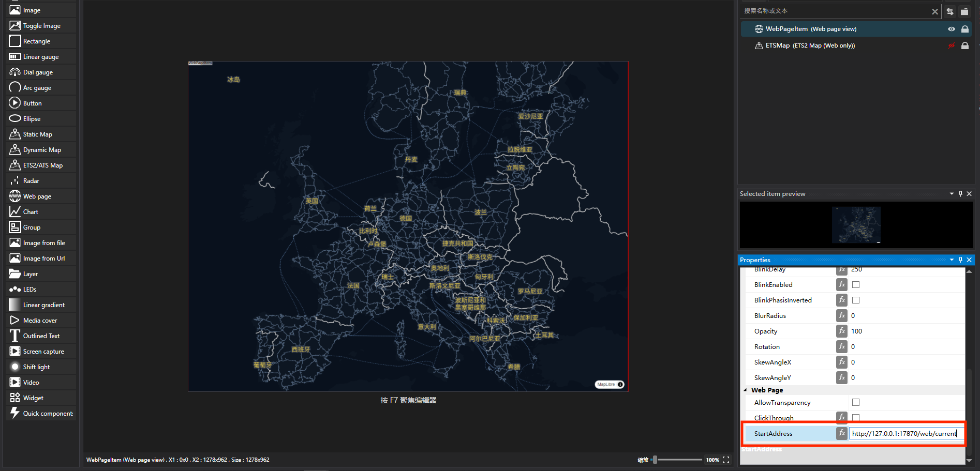Clear the item search box with the X
This screenshot has height=471, width=980.
pos(935,11)
